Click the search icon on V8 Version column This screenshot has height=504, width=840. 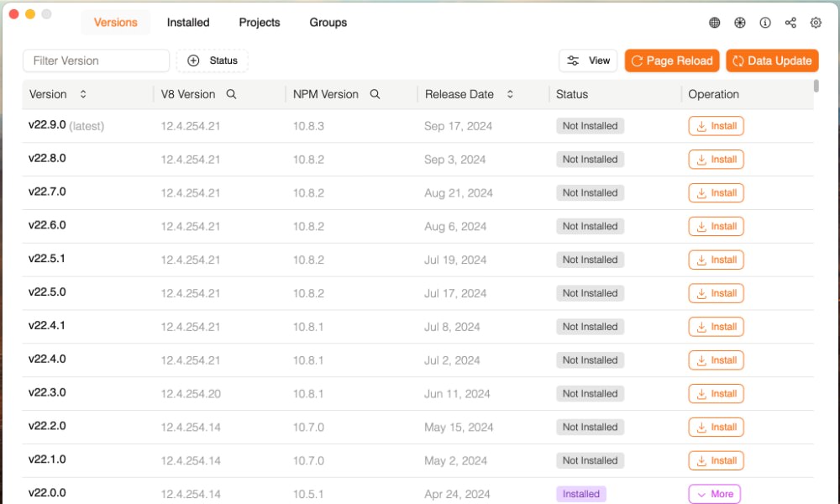233,94
